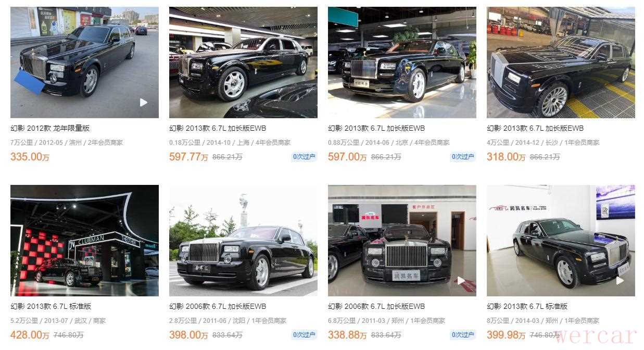Click the 428.00万 price
The image size is (644, 350).
[x=30, y=335]
